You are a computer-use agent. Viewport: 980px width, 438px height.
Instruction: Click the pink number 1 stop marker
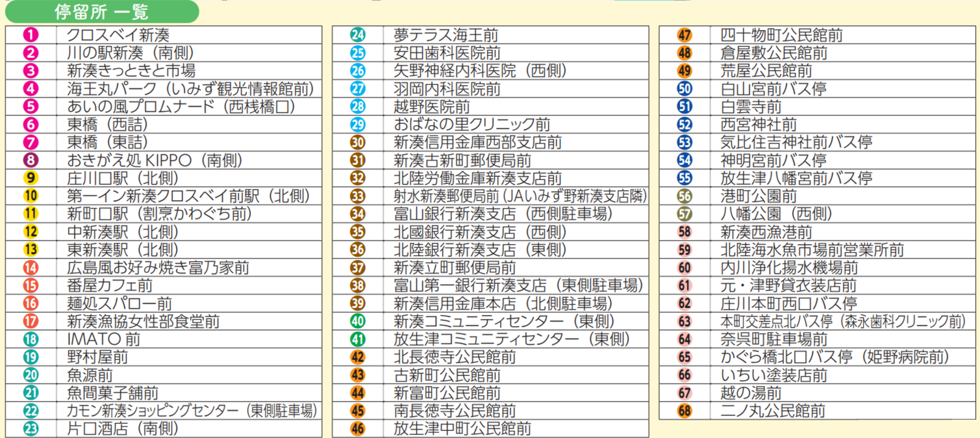coord(31,35)
